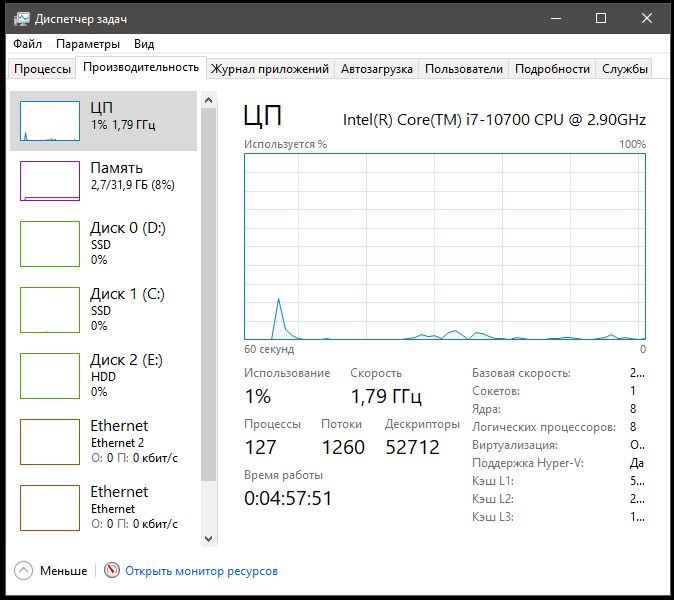Switch to the Процессы tab
Viewport: 674px width, 600px height.
coord(43,69)
